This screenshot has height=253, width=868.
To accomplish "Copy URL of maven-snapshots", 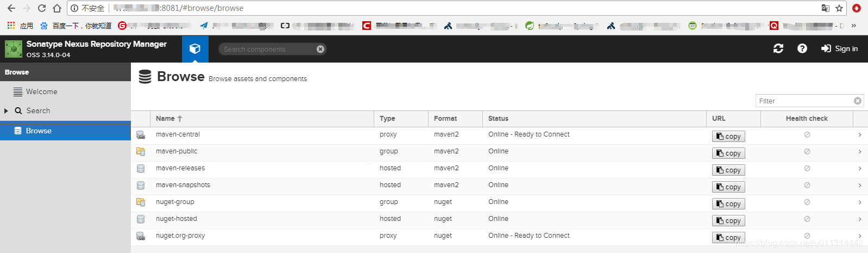I will click(728, 187).
